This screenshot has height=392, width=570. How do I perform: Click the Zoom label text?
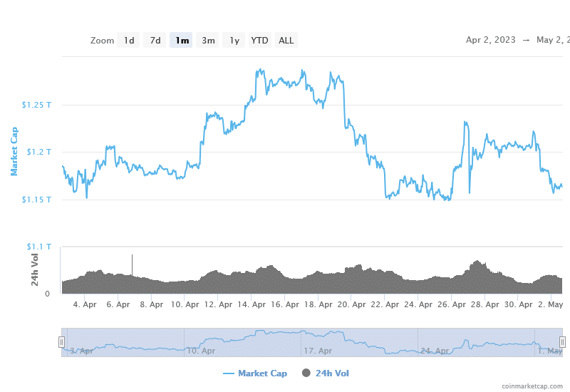tap(102, 41)
